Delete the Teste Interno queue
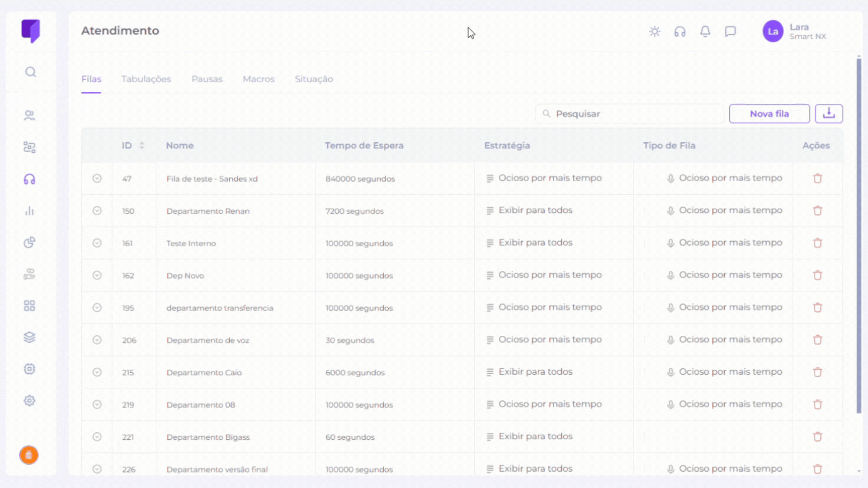 tap(817, 243)
